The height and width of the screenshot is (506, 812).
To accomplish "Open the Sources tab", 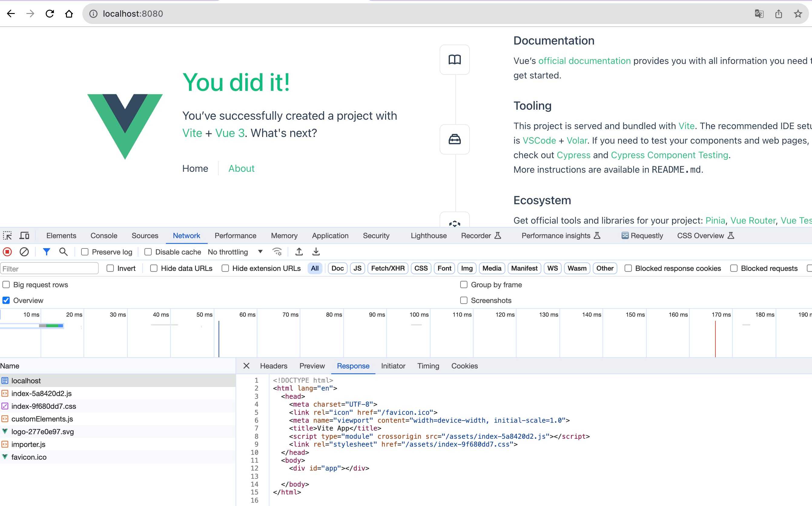I will pyautogui.click(x=145, y=236).
